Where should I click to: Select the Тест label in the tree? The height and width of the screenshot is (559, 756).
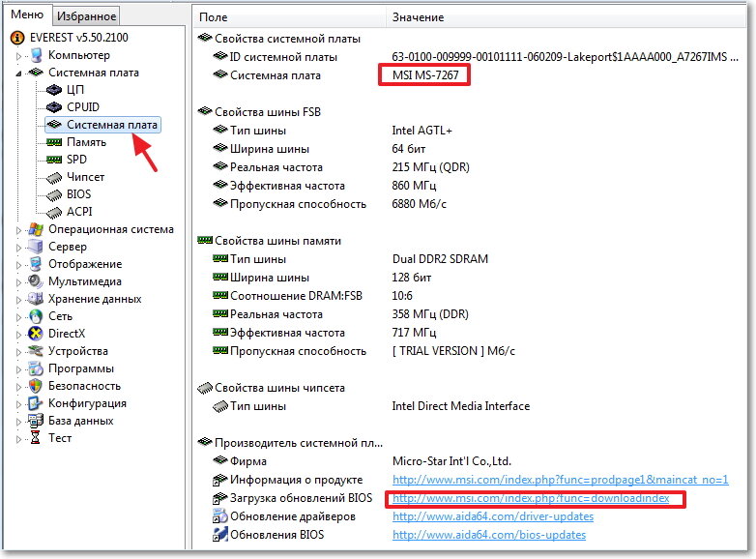click(60, 438)
